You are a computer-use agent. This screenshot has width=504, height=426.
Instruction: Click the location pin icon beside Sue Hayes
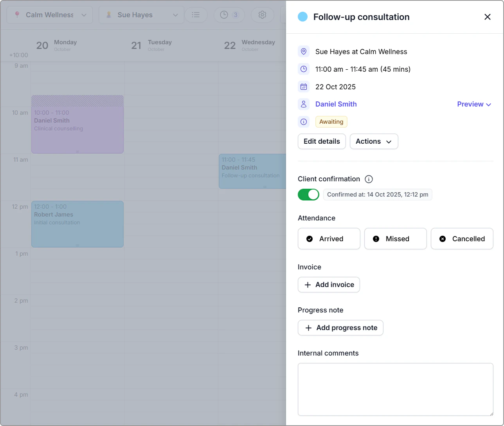(x=304, y=52)
